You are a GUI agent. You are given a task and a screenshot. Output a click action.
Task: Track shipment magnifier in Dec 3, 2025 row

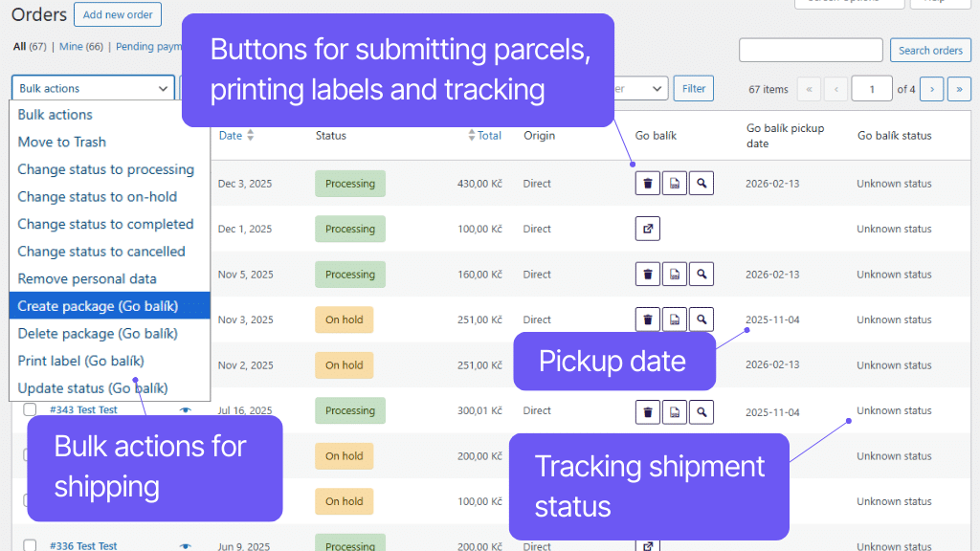point(702,184)
